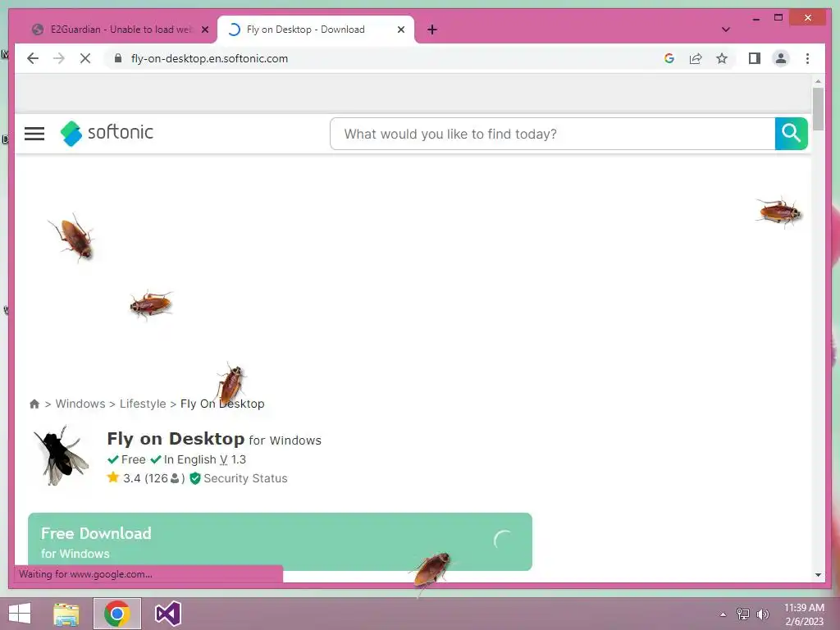This screenshot has width=840, height=630.
Task: Launch Visual Studio from taskbar
Action: [x=167, y=614]
